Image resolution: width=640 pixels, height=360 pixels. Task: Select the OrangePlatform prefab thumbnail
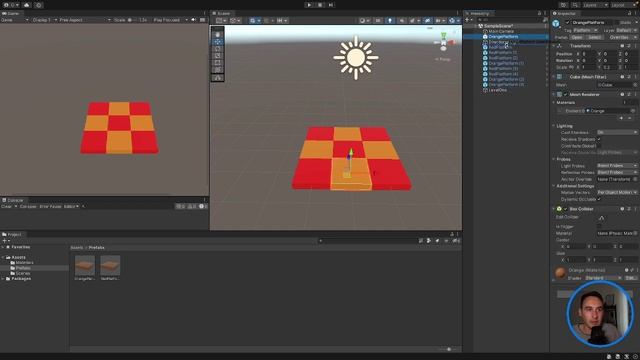(85, 265)
